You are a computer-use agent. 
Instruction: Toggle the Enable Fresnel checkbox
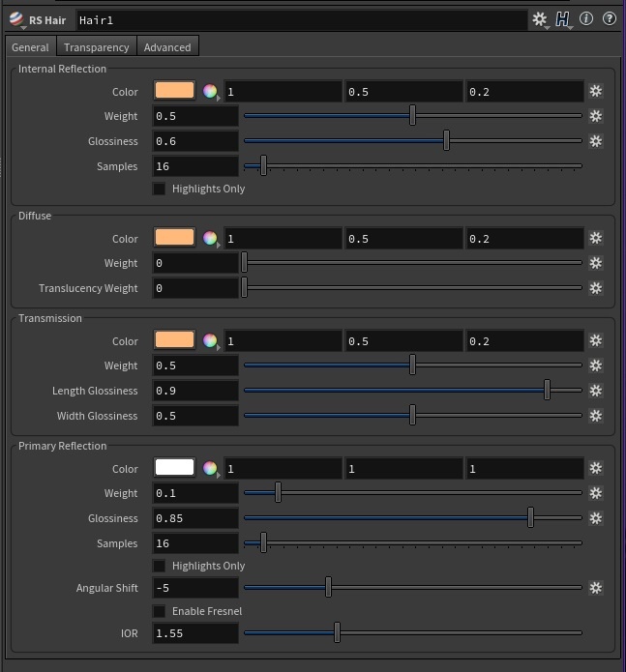click(159, 612)
